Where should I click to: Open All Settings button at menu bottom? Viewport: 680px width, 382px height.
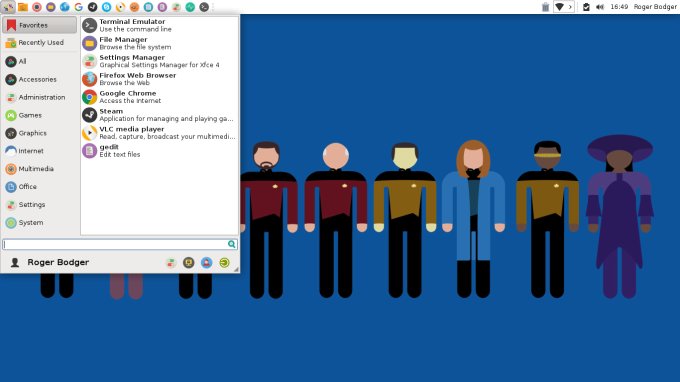point(171,262)
